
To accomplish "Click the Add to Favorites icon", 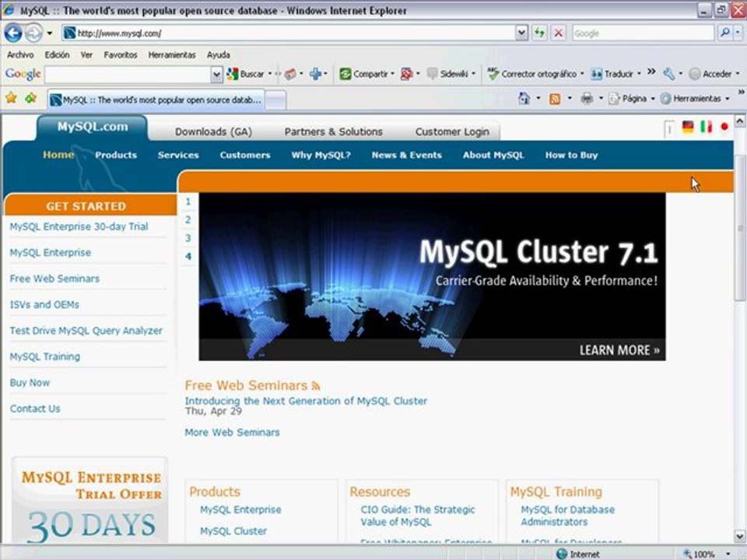I will 31,98.
